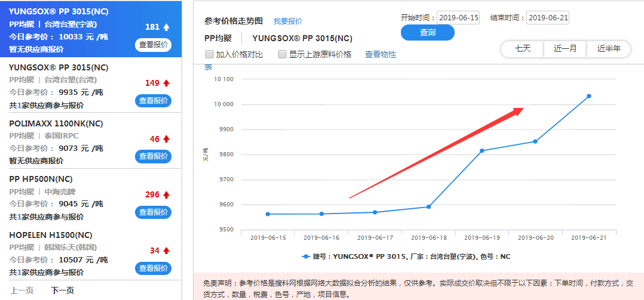Click red up arrow next to 46
The image size is (644, 300).
pos(166,139)
